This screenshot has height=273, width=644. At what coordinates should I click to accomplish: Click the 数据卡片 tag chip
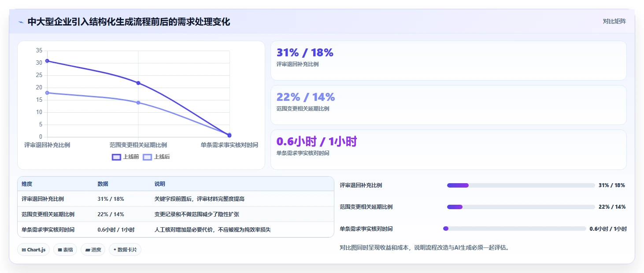pyautogui.click(x=125, y=250)
